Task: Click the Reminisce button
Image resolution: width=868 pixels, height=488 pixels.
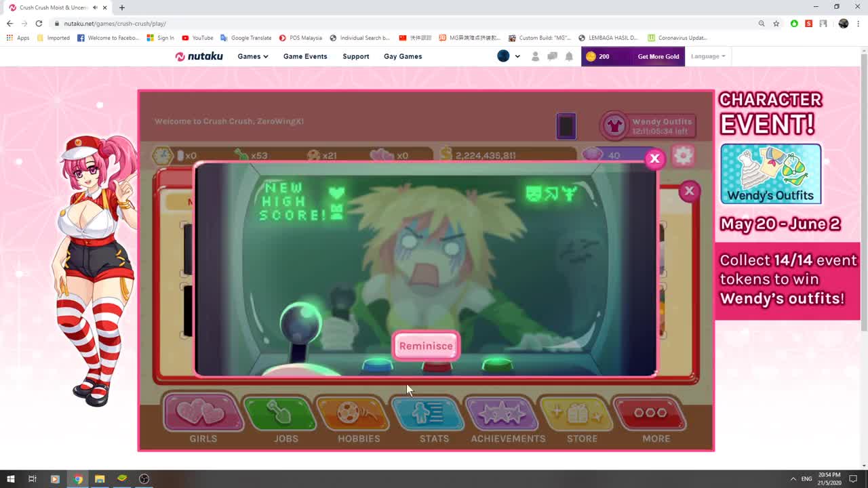Action: [x=426, y=346]
